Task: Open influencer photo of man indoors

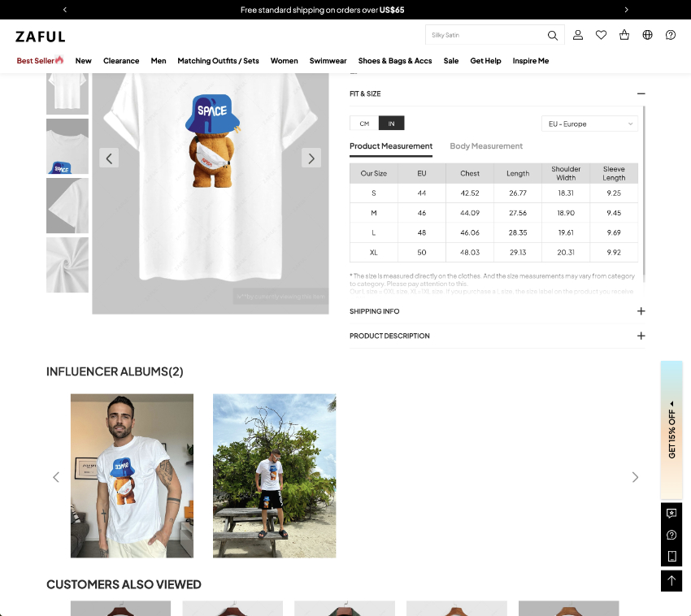Action: (x=132, y=476)
